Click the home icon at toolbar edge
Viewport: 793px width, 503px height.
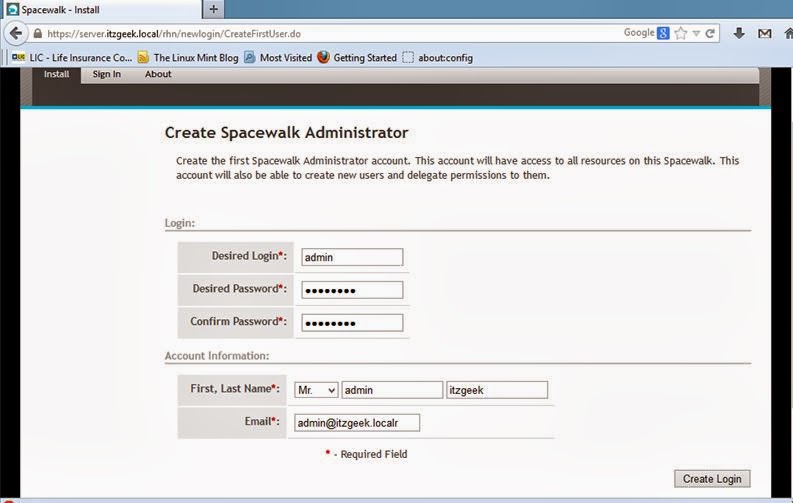pos(788,34)
